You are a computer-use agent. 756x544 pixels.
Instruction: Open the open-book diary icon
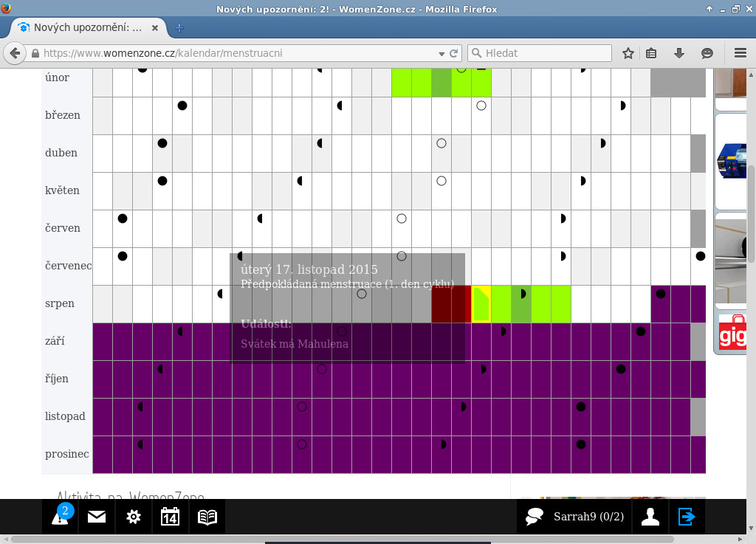207,517
